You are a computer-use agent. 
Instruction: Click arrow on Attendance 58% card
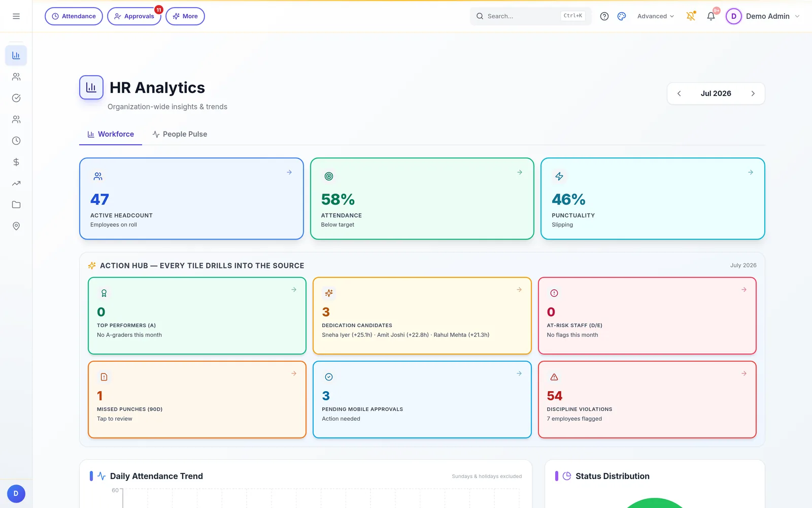click(520, 172)
